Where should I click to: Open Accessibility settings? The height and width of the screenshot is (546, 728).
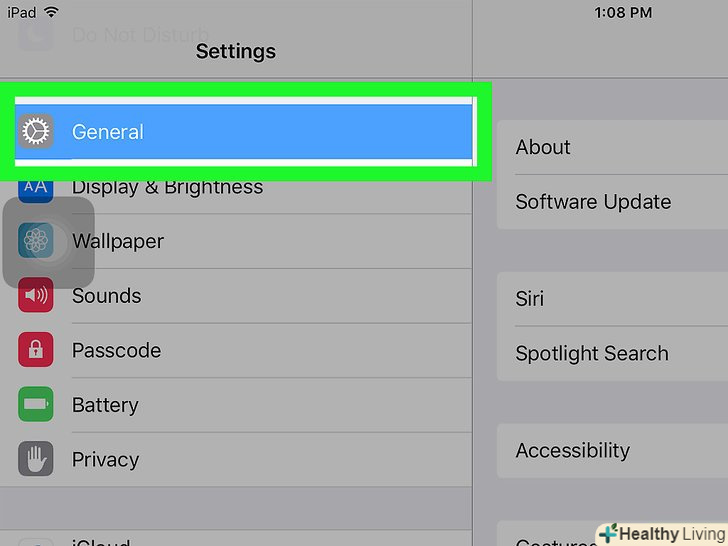572,450
